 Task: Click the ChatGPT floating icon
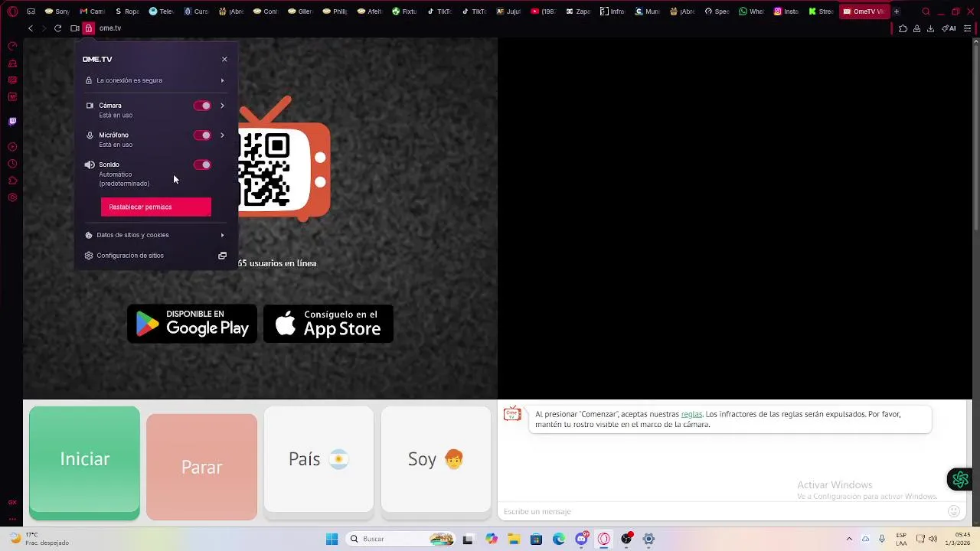coord(960,480)
